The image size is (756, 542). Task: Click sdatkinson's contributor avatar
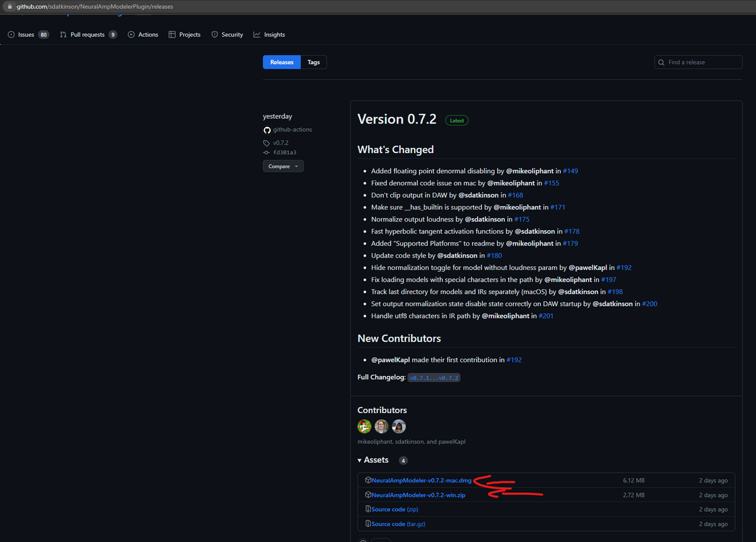(382, 426)
